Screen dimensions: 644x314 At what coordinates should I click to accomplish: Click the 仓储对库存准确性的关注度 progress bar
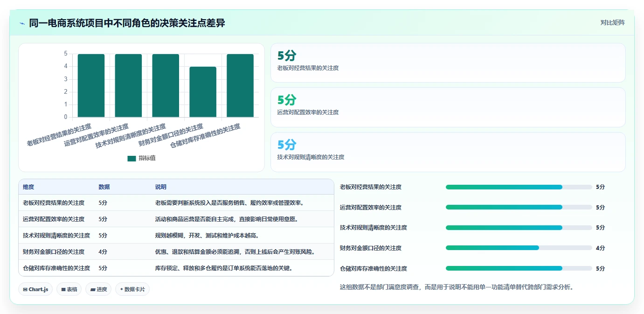click(519, 268)
